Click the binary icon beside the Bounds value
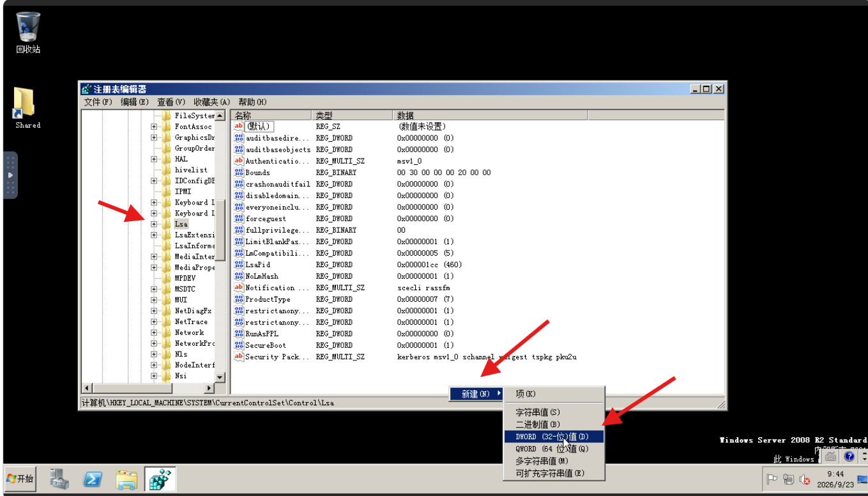Screen dimensions: 868x496 pos(239,173)
